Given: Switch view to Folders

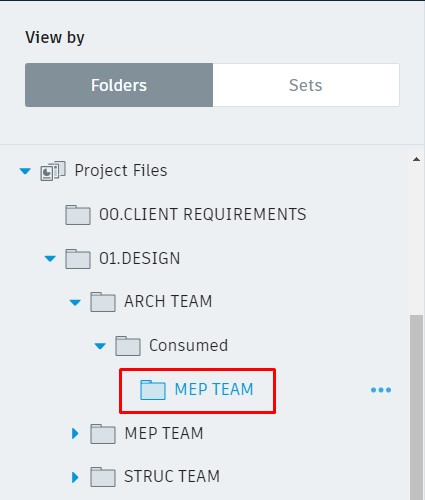Looking at the screenshot, I should click(x=119, y=85).
